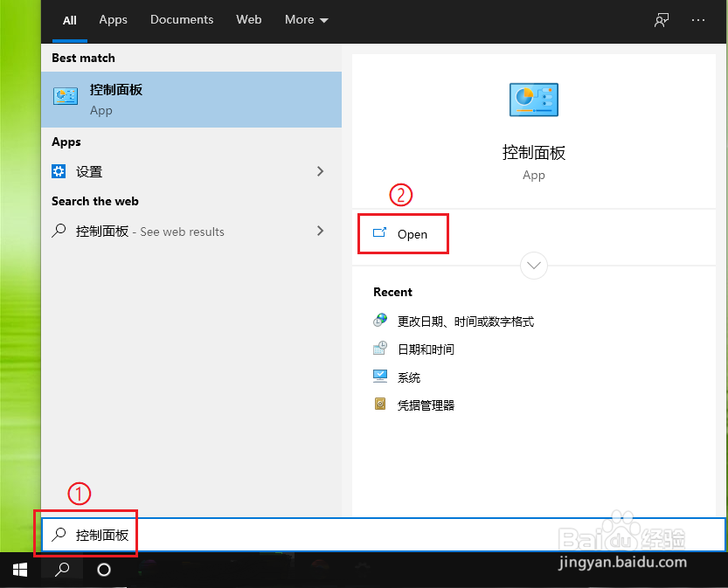Click the large Control Panel preview icon
The image size is (728, 588).
pyautogui.click(x=533, y=100)
